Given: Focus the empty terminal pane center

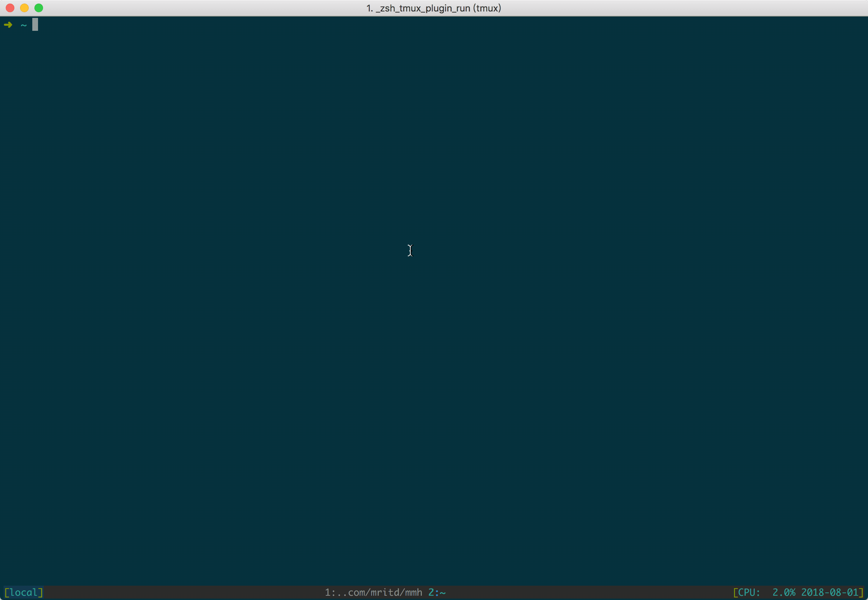Looking at the screenshot, I should (434, 301).
